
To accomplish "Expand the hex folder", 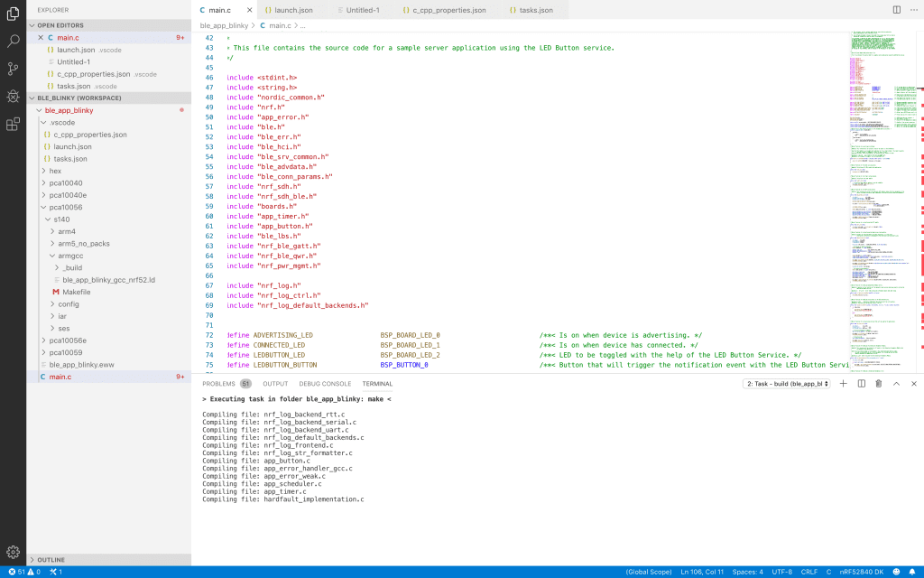I will pos(55,171).
